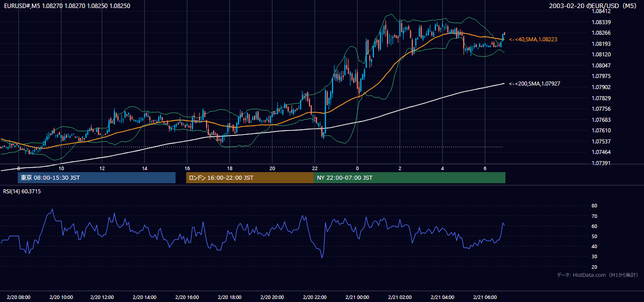Click RSI axis level 80
The width and height of the screenshot is (644, 302).
point(594,206)
